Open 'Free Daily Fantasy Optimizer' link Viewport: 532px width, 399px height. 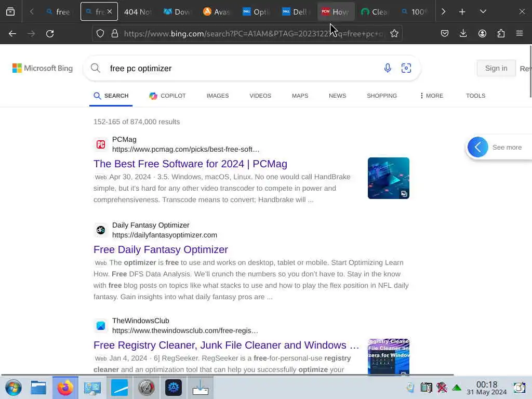[161, 249]
